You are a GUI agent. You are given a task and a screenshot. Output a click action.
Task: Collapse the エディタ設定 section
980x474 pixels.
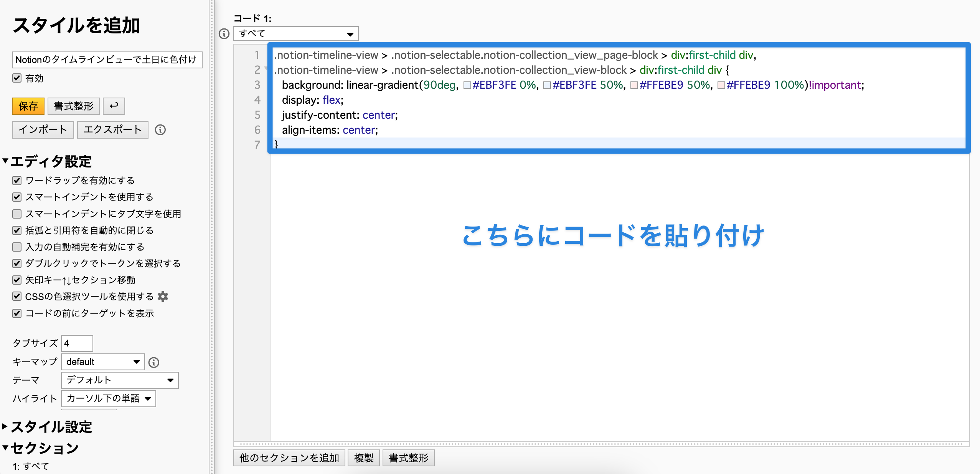47,161
